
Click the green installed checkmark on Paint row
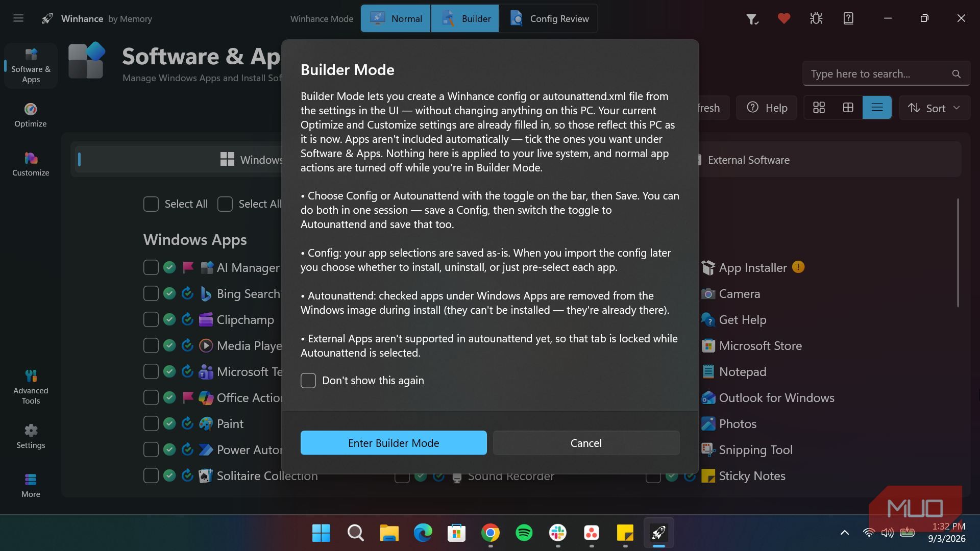coord(169,423)
